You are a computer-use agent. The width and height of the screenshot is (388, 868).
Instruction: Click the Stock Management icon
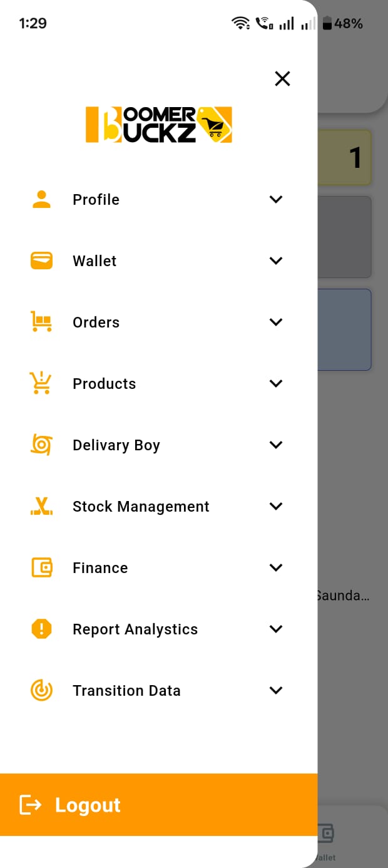pos(41,506)
